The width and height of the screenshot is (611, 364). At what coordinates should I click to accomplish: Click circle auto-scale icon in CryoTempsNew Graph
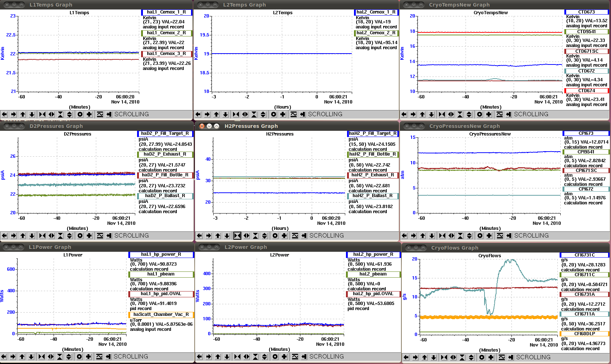tap(480, 114)
